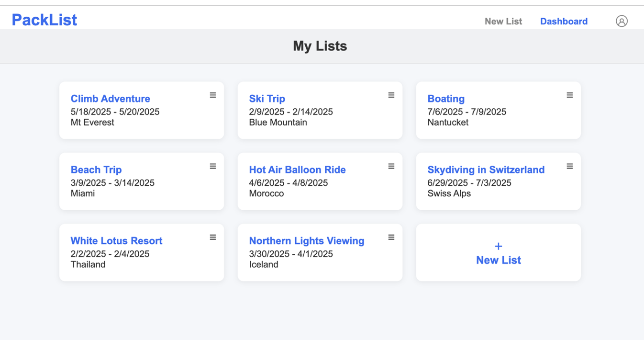Open the Ski Trip card hamburger menu

391,95
